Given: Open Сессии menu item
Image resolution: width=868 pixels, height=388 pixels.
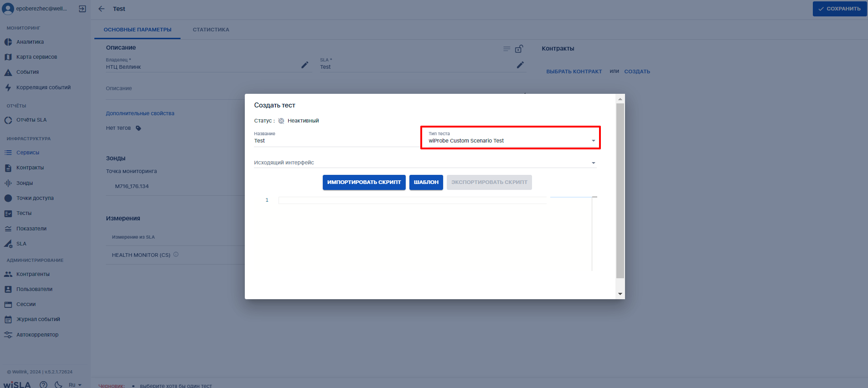Looking at the screenshot, I should tap(26, 304).
